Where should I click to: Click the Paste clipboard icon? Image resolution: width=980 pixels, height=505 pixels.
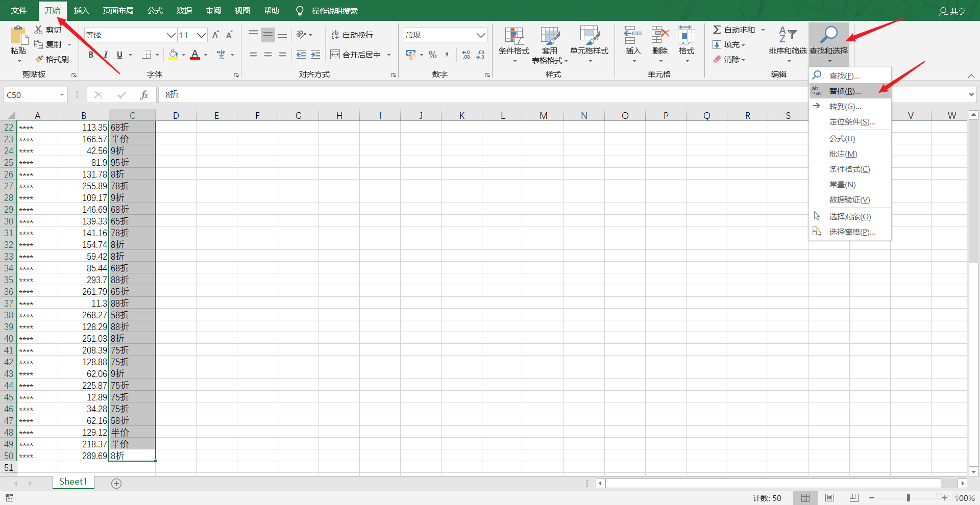point(19,35)
